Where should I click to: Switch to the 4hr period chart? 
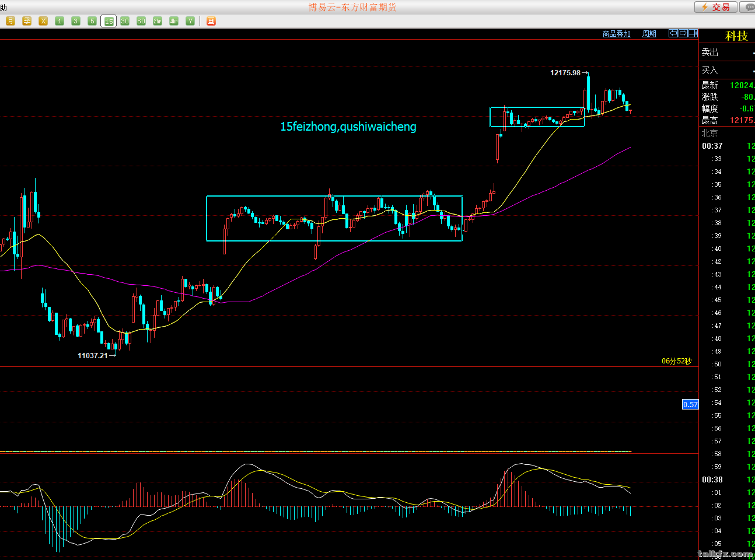[x=174, y=21]
